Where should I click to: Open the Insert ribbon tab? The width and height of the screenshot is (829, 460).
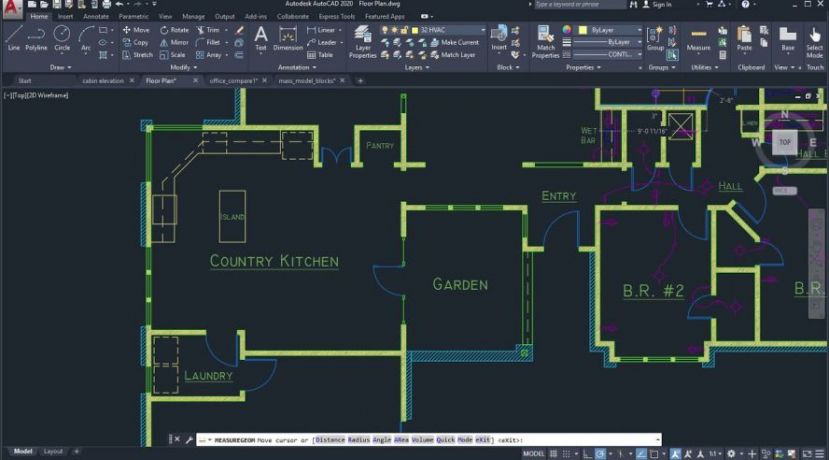click(66, 17)
